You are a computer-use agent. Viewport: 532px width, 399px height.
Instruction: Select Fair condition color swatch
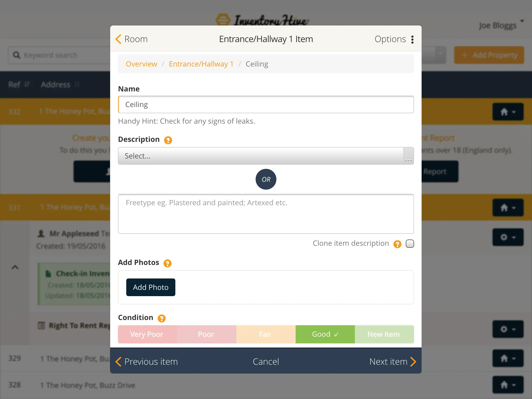(265, 334)
